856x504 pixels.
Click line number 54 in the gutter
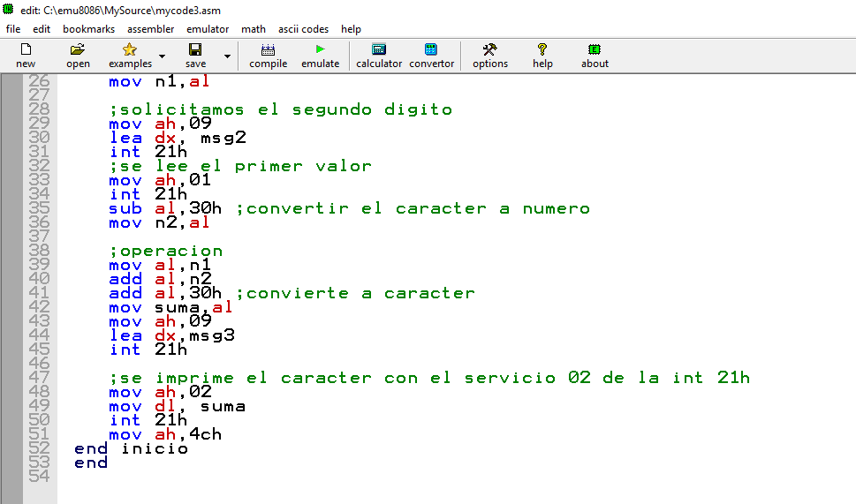pyautogui.click(x=39, y=476)
